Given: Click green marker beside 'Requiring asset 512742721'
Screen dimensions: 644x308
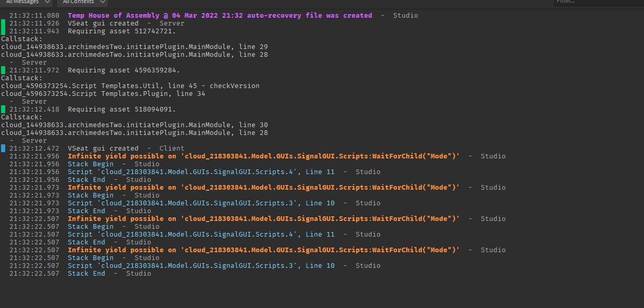Looking at the screenshot, I should [x=3, y=31].
